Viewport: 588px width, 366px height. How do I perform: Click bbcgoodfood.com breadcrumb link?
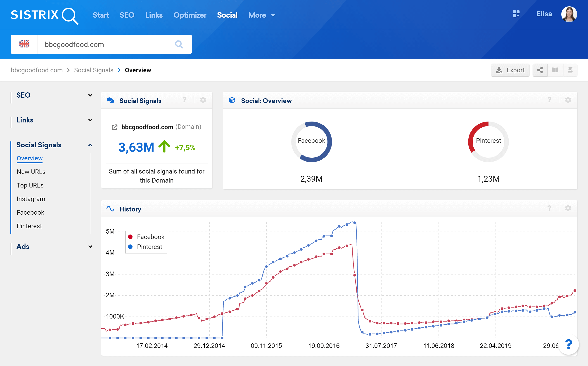[x=37, y=70]
